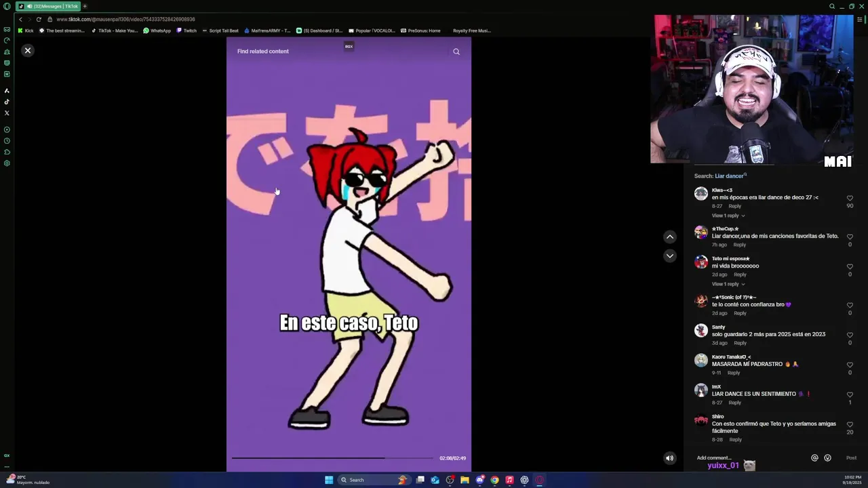Click 'Find related content' text
Screen dimensions: 868x488
(263, 52)
